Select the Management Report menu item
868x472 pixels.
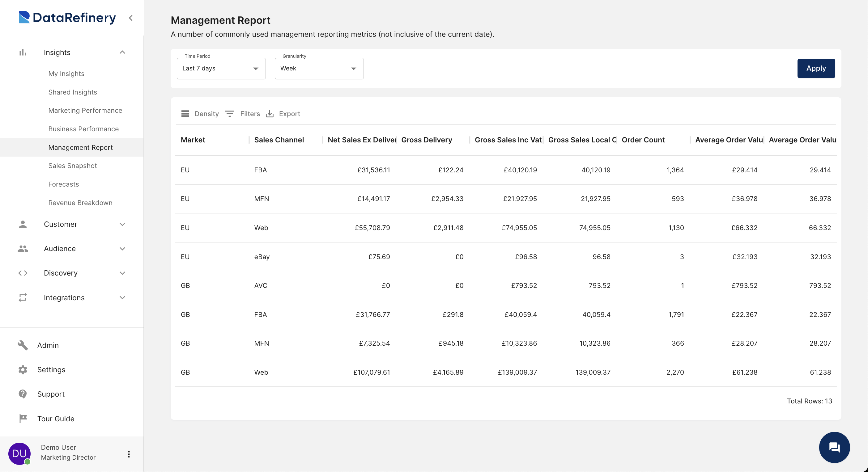pos(80,147)
